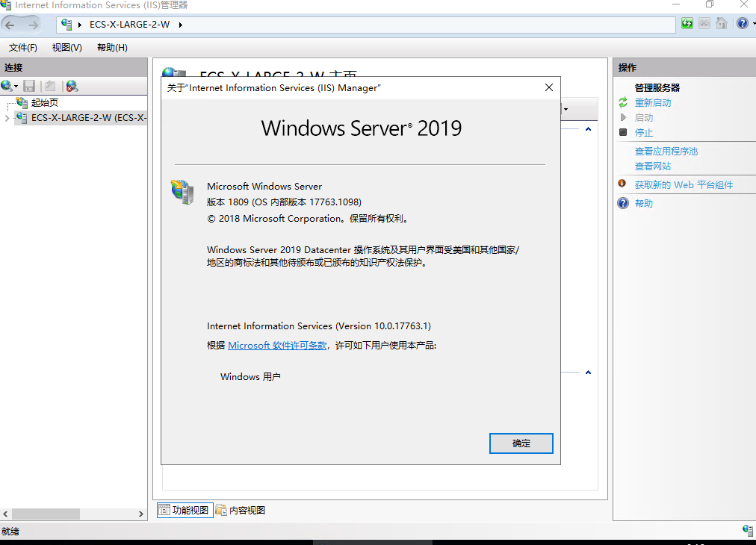The height and width of the screenshot is (545, 756).
Task: Click the refresh page icon in address bar
Action: click(x=687, y=23)
